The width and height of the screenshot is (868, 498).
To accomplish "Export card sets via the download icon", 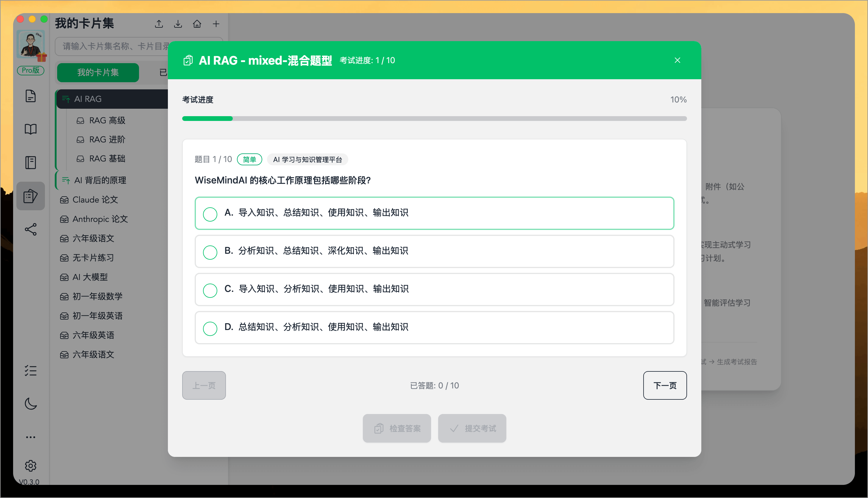I will point(178,24).
